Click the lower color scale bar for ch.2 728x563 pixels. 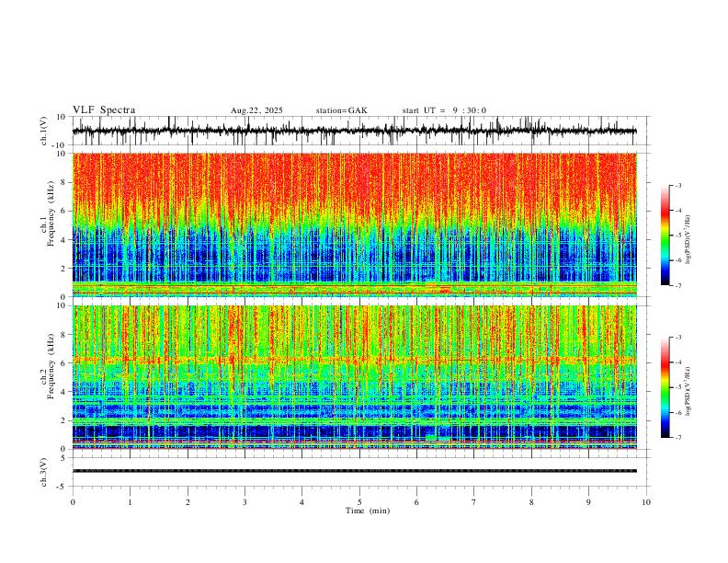[665, 387]
